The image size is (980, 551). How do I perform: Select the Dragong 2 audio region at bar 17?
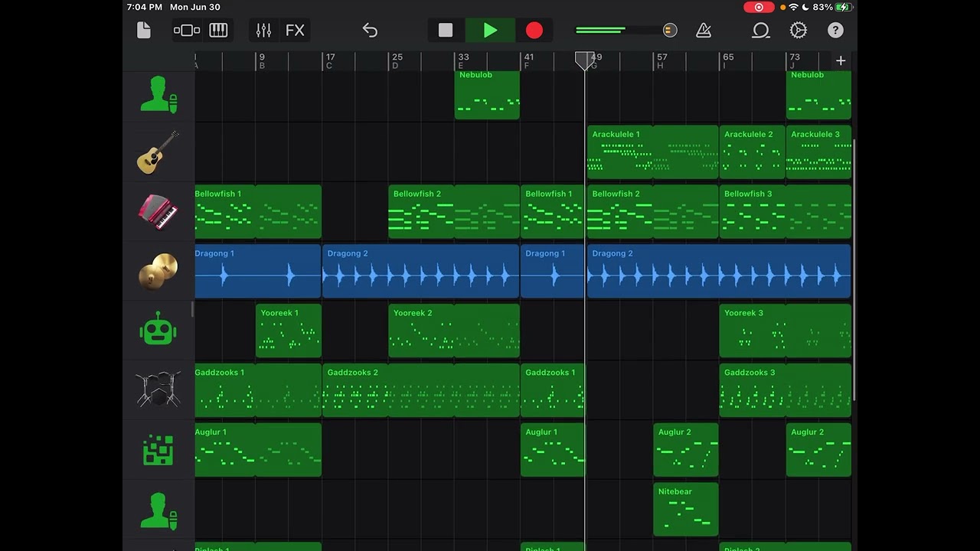pos(421,272)
